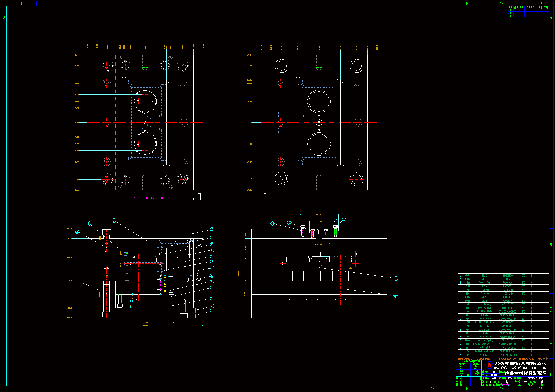Click the CI-2535-A50-B60-C80 magenta label
Viewport: 555px width, 392px height.
tap(145, 198)
